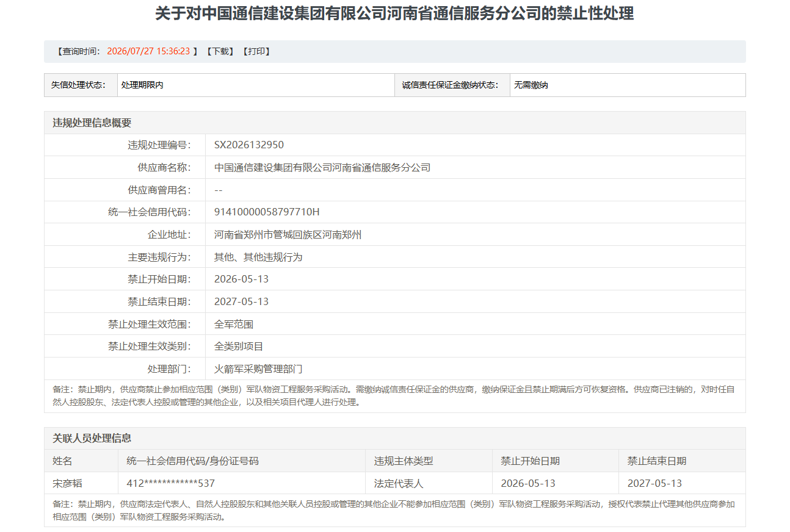This screenshot has width=790, height=532.
Task: Select subject type 法定代表人
Action: [399, 483]
